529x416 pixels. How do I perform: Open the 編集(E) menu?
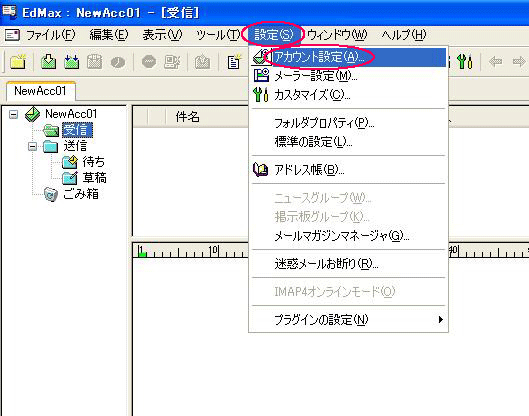(x=109, y=35)
